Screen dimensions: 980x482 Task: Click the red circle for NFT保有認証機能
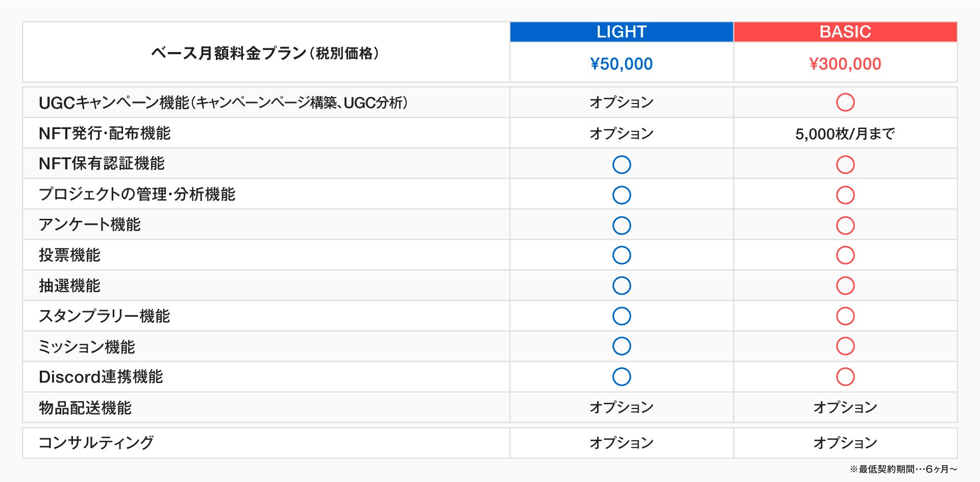(845, 164)
